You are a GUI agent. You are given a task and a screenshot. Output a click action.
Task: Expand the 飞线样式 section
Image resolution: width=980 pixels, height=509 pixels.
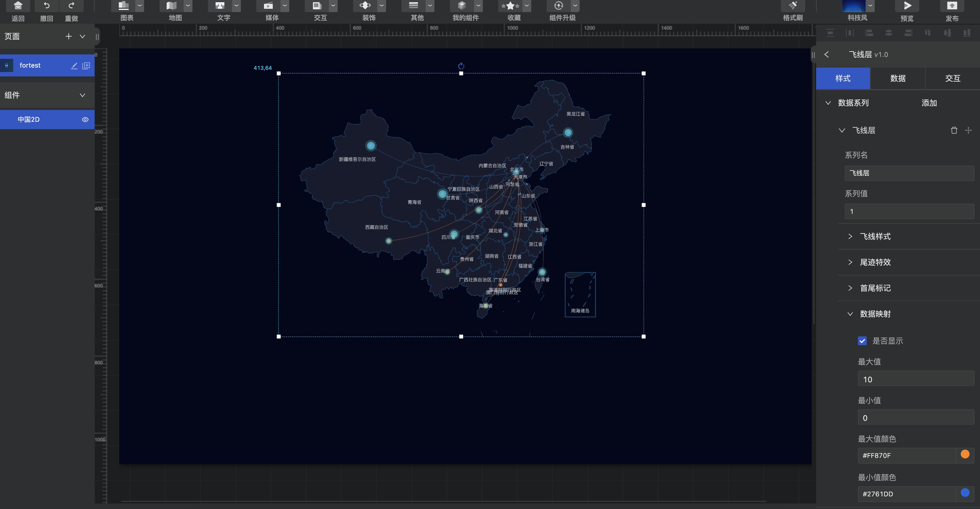[850, 236]
